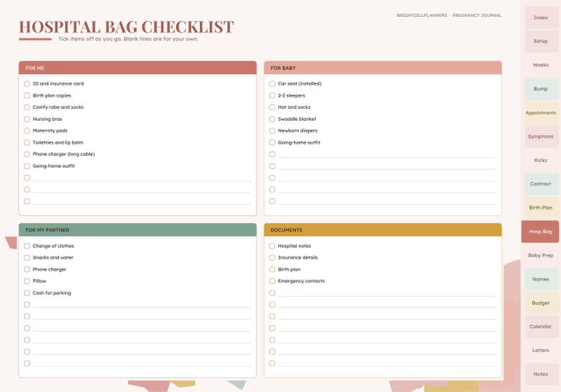Tick Change of clothes checkbox
This screenshot has height=392, width=561.
tap(27, 246)
